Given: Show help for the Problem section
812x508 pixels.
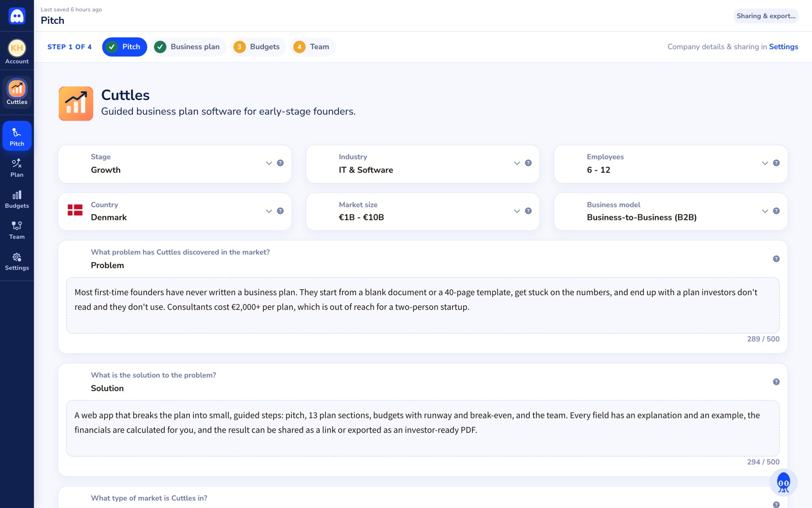Looking at the screenshot, I should click(776, 259).
